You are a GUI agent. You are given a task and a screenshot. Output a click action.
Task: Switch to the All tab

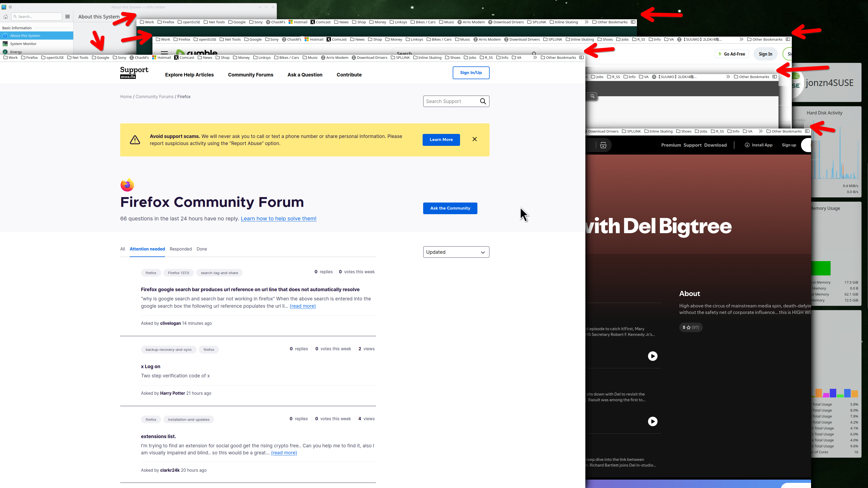coord(122,249)
